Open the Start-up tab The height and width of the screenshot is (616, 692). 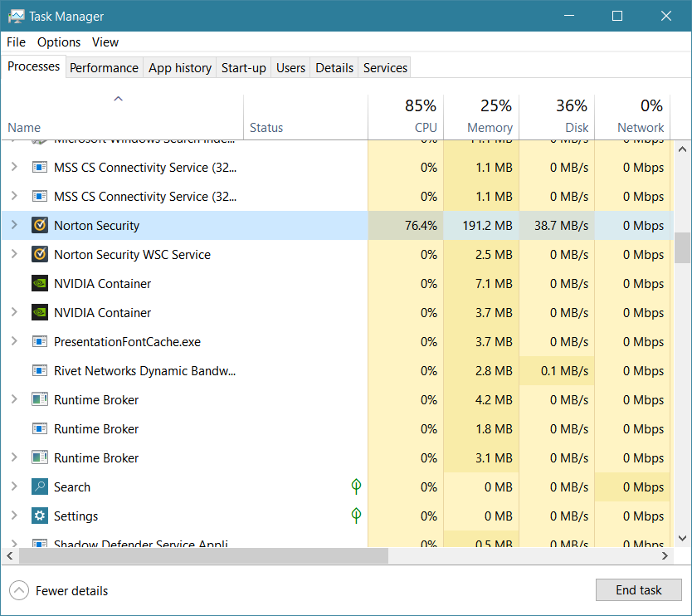243,68
